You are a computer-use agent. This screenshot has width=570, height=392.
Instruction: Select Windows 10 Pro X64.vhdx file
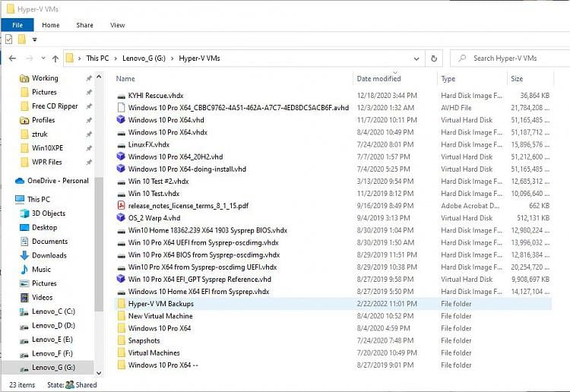click(x=168, y=132)
